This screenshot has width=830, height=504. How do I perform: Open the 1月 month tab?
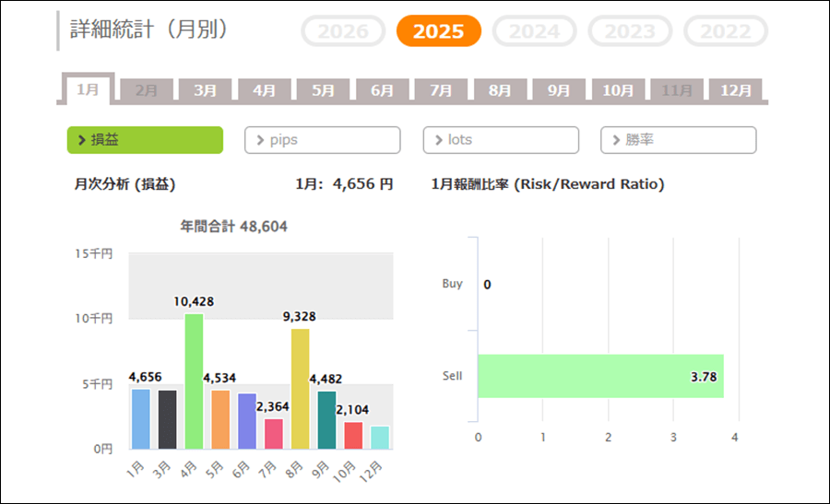click(x=88, y=90)
